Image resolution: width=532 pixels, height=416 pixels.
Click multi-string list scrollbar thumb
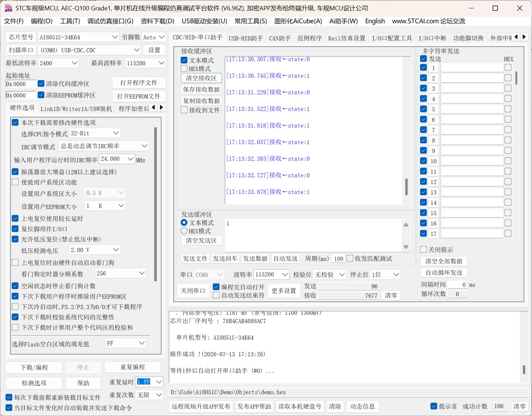click(516, 78)
